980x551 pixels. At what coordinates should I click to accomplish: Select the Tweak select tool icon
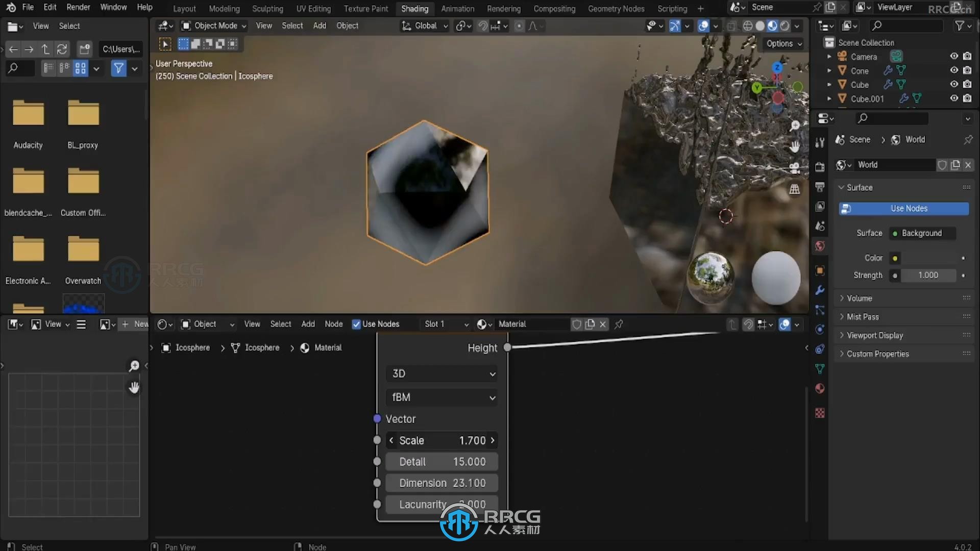pos(165,44)
